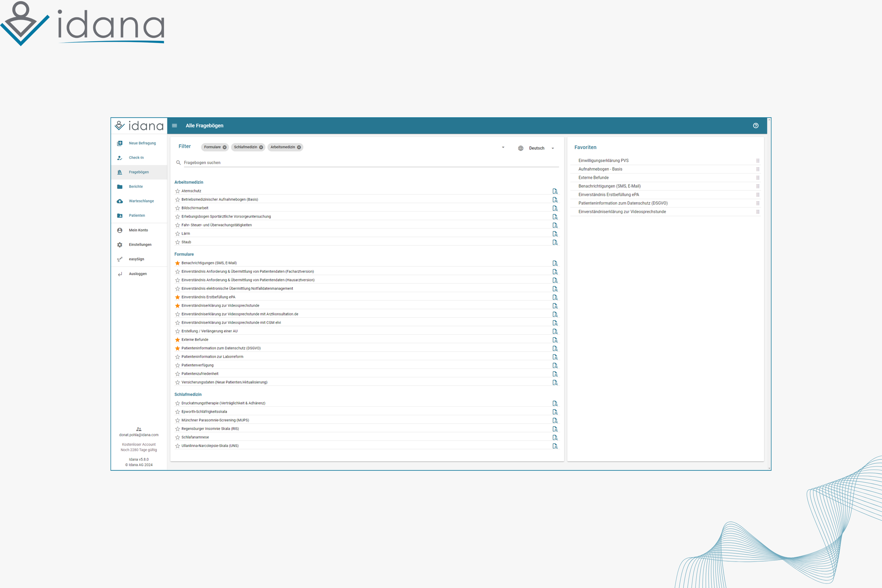Click the Fragebogen suchen search field
Viewport: 882px width, 588px height.
[x=367, y=163]
